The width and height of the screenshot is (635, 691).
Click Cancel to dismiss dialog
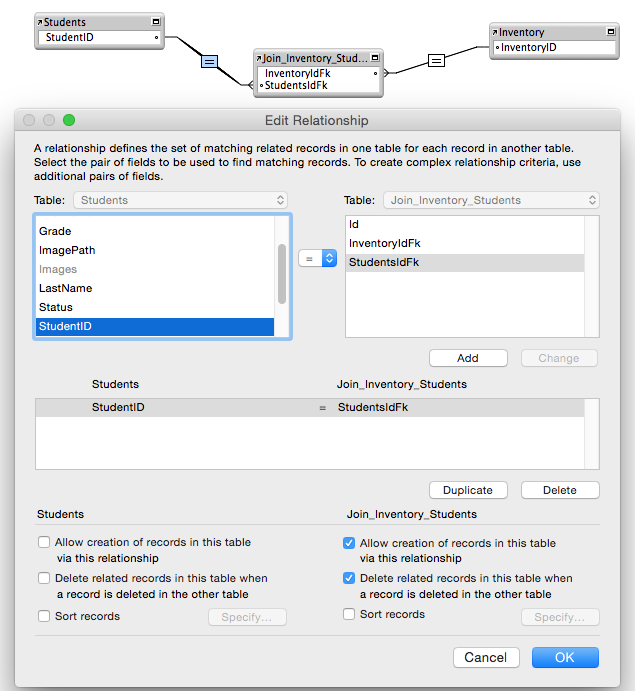click(486, 657)
